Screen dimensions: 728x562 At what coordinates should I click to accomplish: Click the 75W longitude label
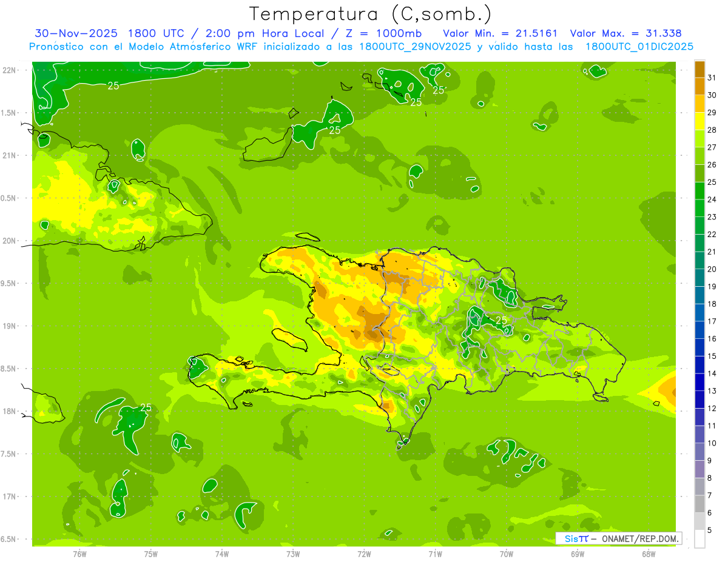(150, 554)
